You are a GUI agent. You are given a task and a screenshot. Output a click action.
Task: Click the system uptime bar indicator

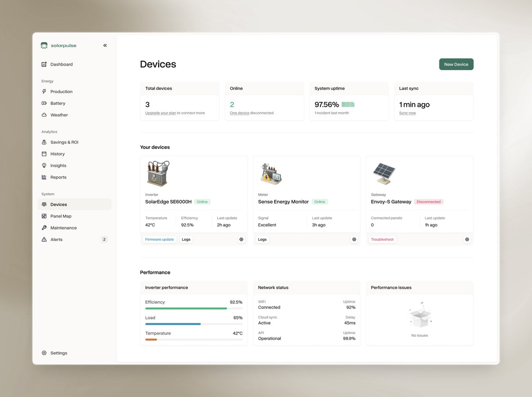pyautogui.click(x=348, y=105)
